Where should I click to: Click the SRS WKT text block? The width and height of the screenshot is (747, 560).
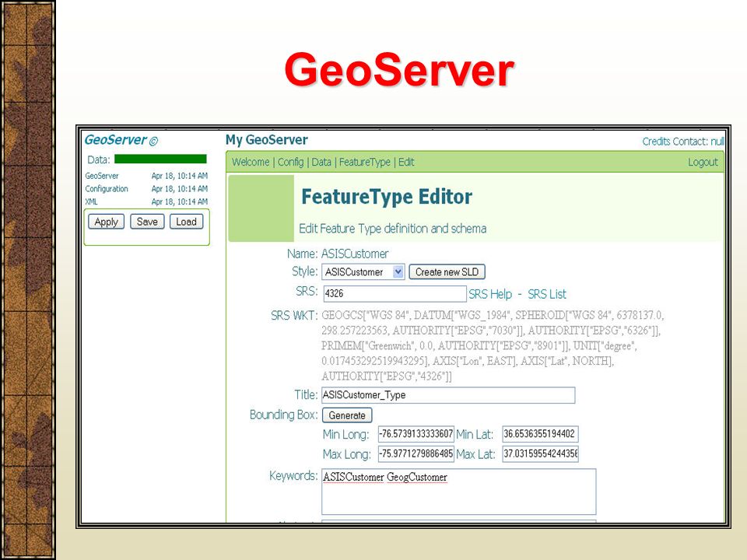point(492,345)
